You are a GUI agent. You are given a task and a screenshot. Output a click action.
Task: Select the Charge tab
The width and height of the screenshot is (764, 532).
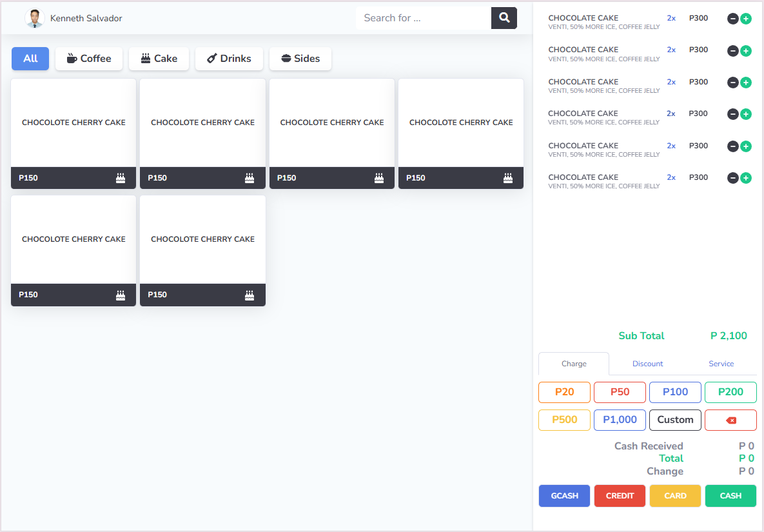click(574, 364)
